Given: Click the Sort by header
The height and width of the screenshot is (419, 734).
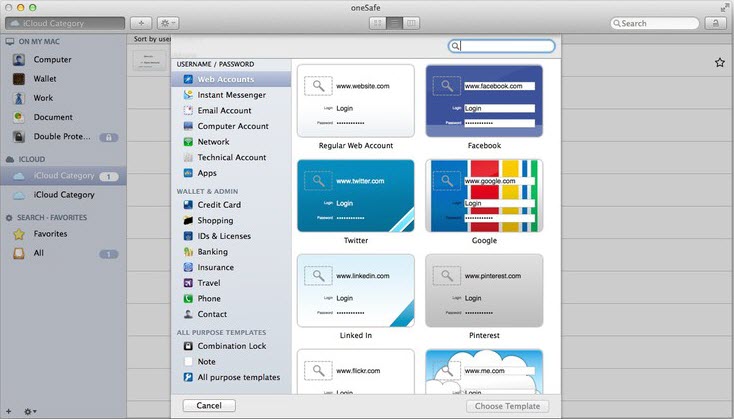Looking at the screenshot, I should tap(152, 39).
